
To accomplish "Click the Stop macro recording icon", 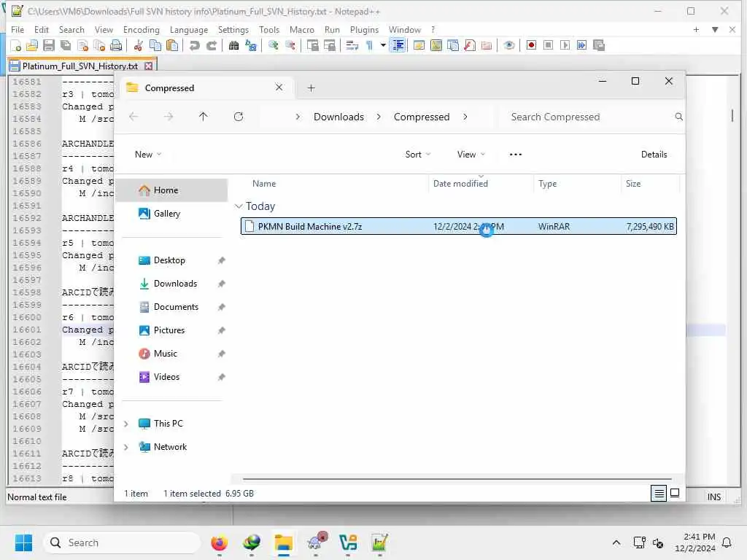I will point(549,45).
